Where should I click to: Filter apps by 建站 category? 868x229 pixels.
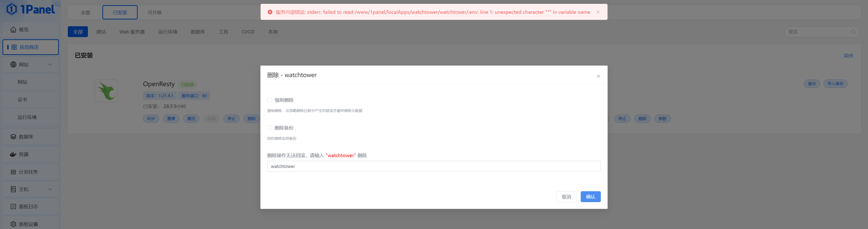(x=101, y=32)
